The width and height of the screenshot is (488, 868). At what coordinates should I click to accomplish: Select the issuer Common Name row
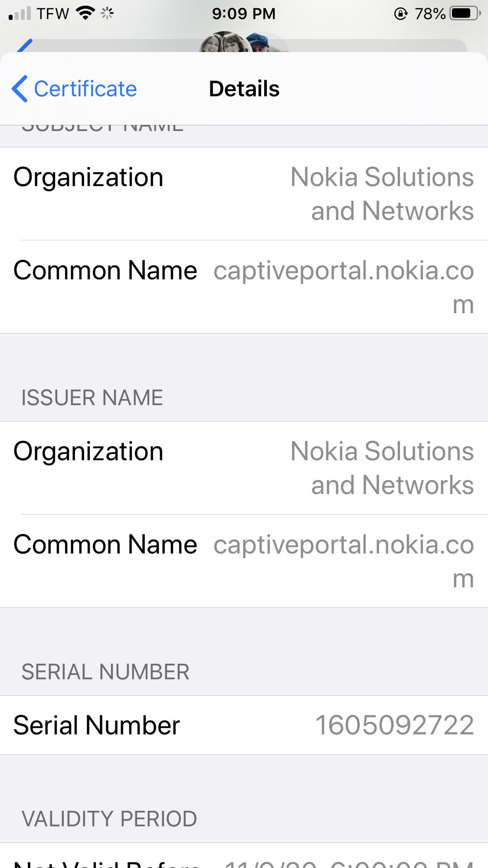coord(244,561)
